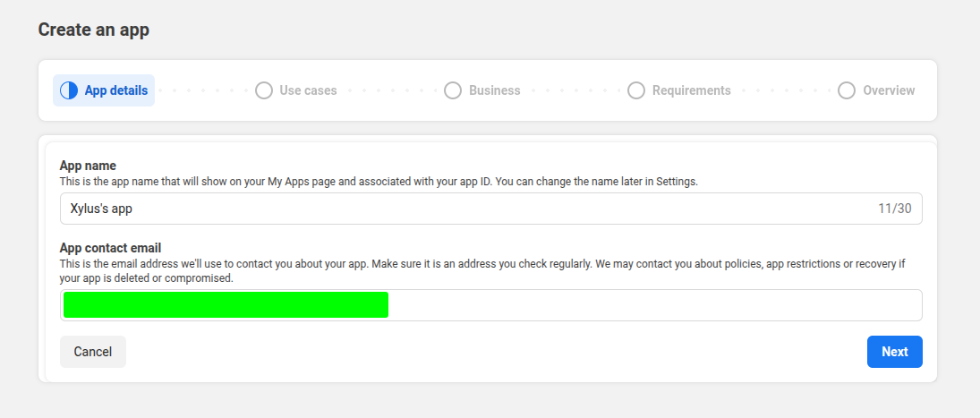Click the half-filled App details step icon
980x418 pixels.
click(69, 90)
